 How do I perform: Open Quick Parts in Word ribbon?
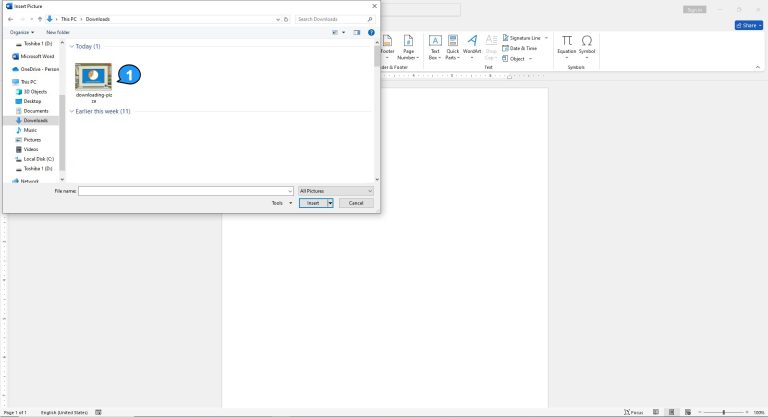(x=453, y=48)
